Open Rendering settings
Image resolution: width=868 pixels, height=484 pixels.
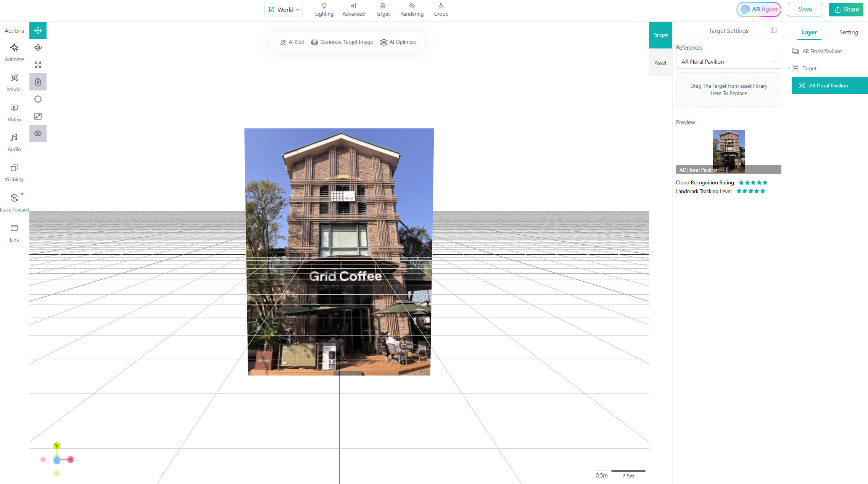click(412, 10)
